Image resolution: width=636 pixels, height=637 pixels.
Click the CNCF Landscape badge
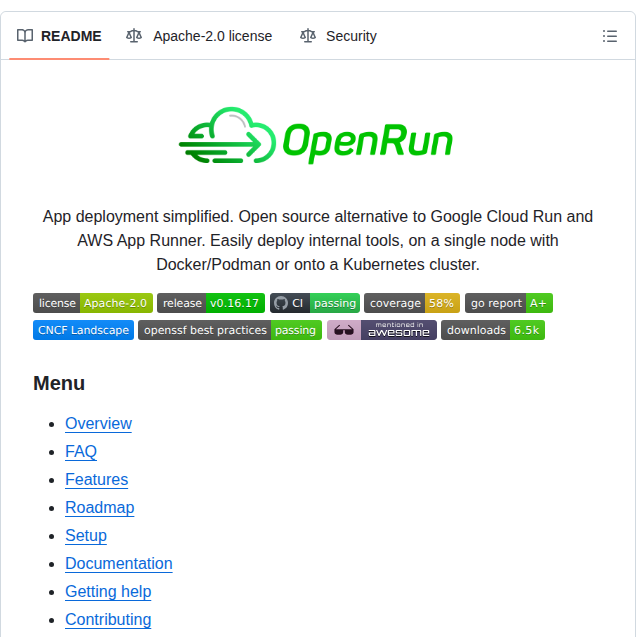point(83,330)
